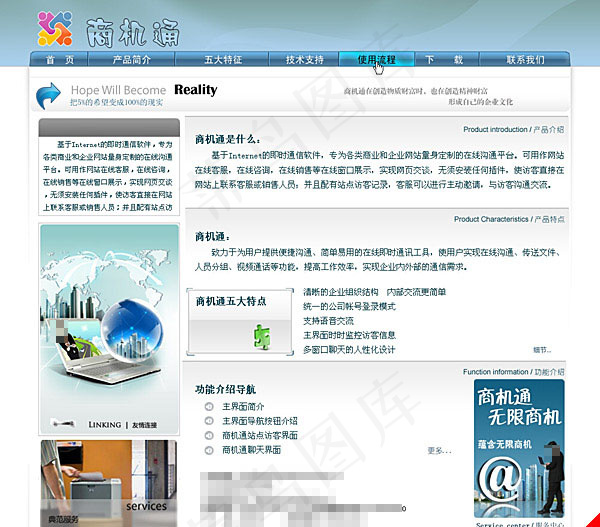The image size is (600, 527).
Task: Open the 商机通五大特点 box
Action: (x=240, y=322)
